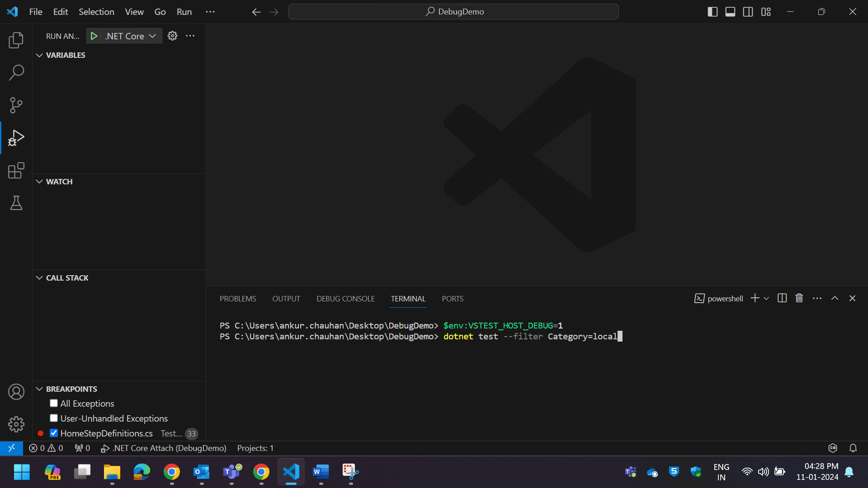Image resolution: width=868 pixels, height=488 pixels.
Task: Collapse the CALL STACK section
Action: coord(40,278)
